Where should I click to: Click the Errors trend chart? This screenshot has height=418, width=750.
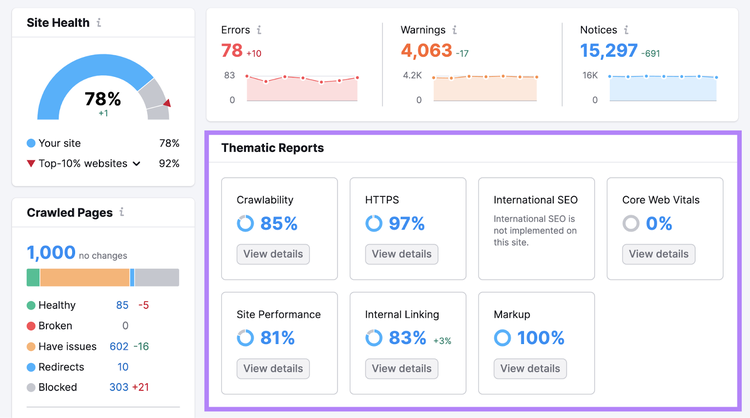302,88
